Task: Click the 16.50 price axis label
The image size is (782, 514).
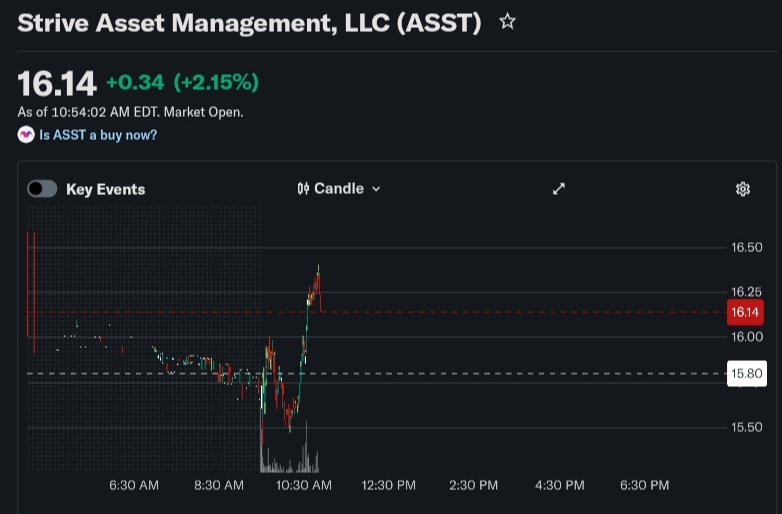Action: pyautogui.click(x=746, y=247)
